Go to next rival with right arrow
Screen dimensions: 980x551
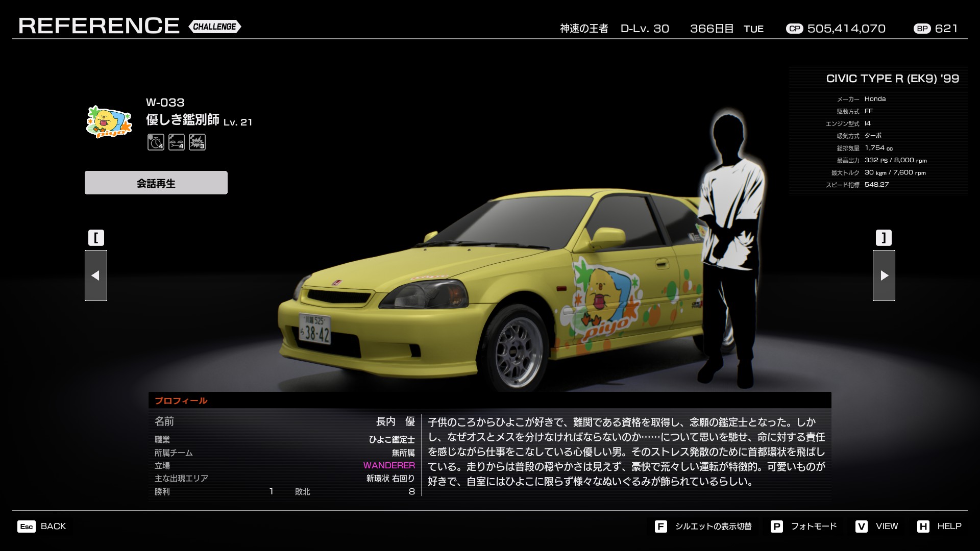pos(884,275)
